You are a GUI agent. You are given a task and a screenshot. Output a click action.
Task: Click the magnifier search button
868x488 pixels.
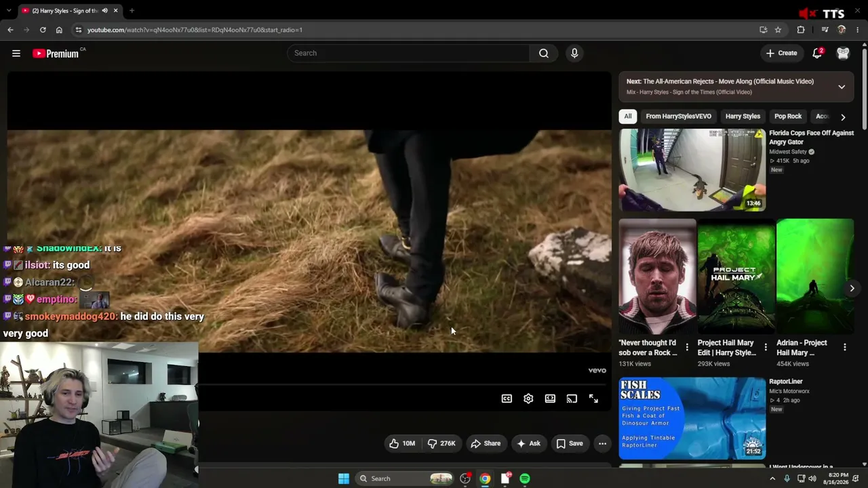pyautogui.click(x=543, y=54)
